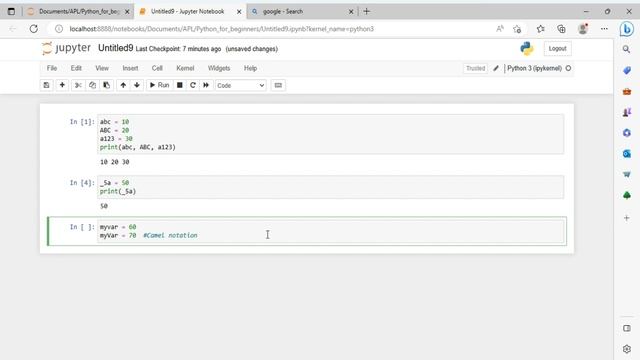Open sidebar settings gear icon
The width and height of the screenshot is (640, 360).
pos(627,349)
